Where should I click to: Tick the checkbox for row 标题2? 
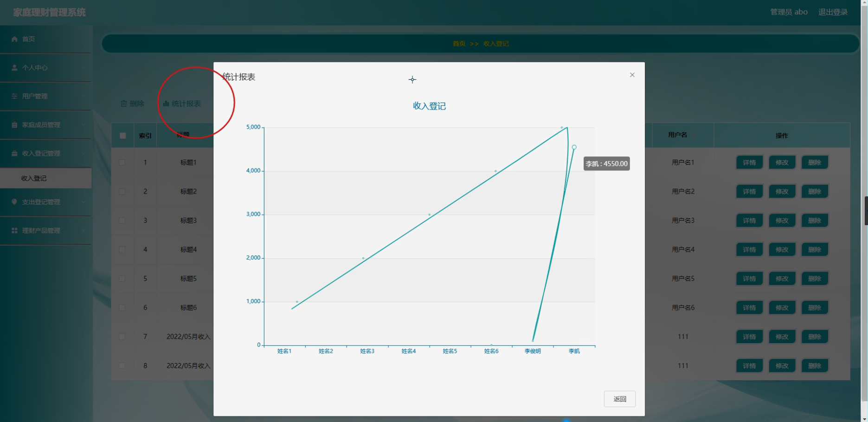122,191
